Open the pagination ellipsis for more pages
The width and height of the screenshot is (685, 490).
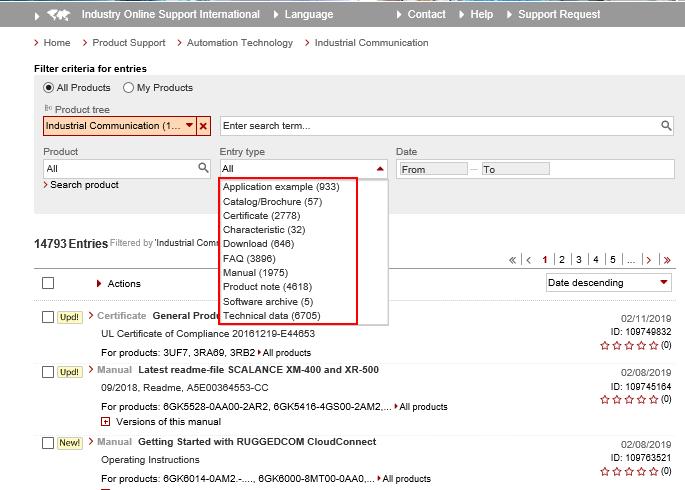click(x=631, y=260)
